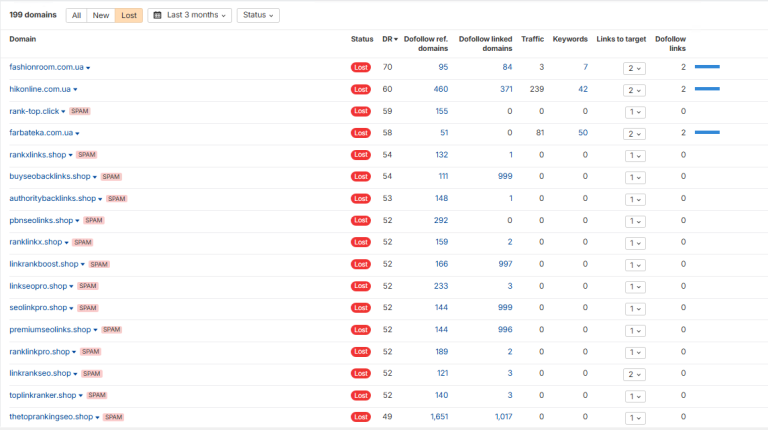768x430 pixels.
Task: Open the Last 3 months date filter
Action: [x=190, y=15]
